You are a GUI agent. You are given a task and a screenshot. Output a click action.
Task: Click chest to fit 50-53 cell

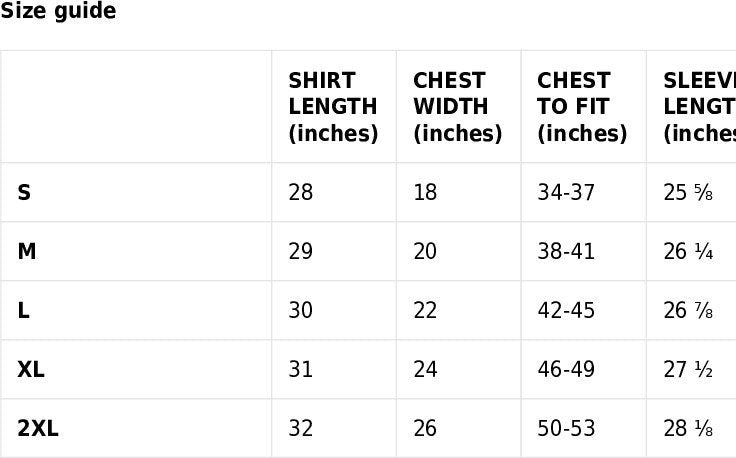point(566,428)
